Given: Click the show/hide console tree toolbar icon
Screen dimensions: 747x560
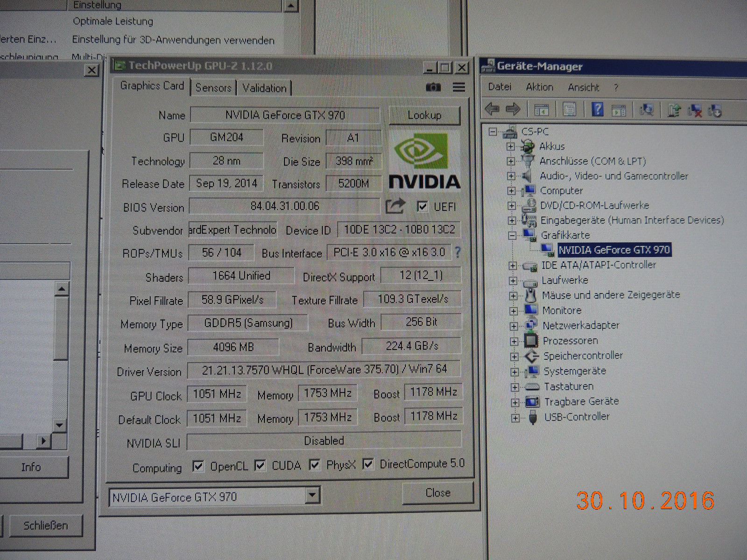Looking at the screenshot, I should [541, 110].
